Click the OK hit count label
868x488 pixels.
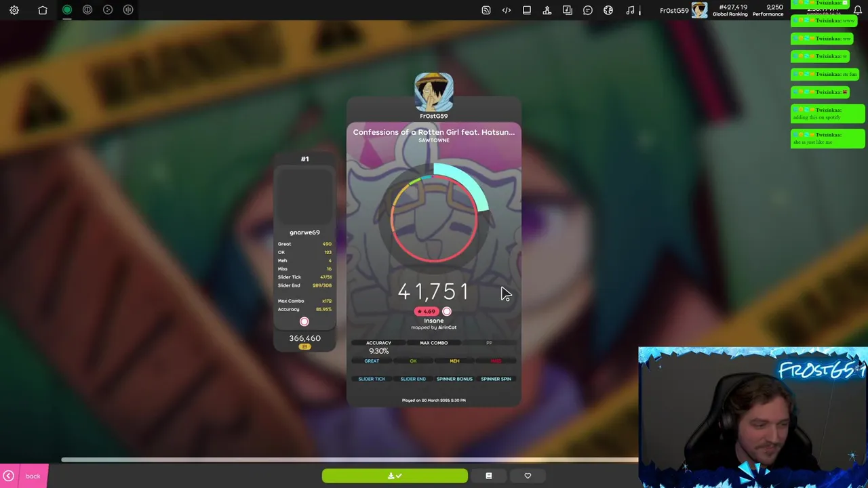pyautogui.click(x=413, y=361)
